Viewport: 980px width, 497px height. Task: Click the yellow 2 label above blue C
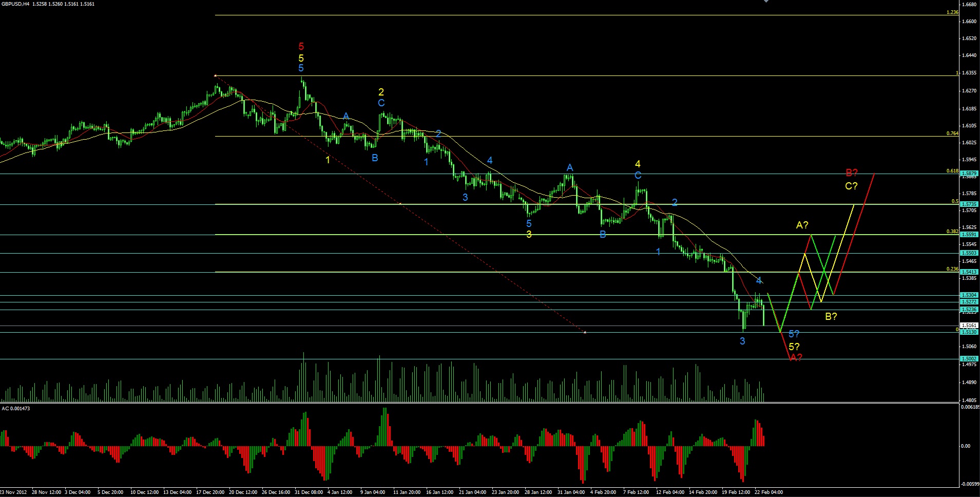click(x=381, y=92)
